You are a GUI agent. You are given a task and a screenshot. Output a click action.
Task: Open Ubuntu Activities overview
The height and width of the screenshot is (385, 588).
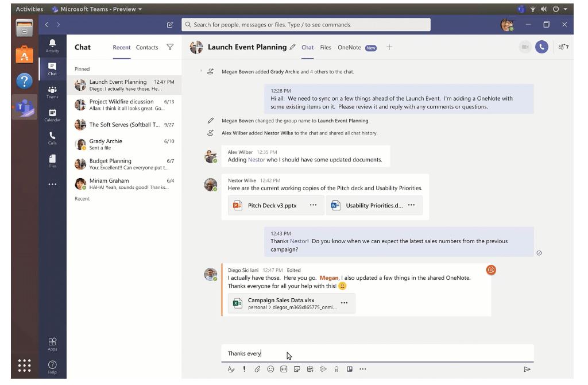pos(29,9)
